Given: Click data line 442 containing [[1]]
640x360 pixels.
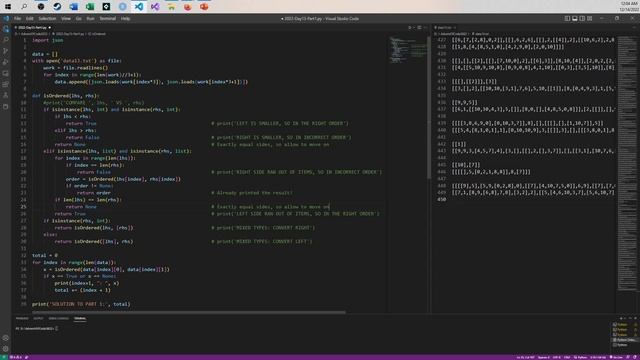Looking at the screenshot, I should point(459,144).
